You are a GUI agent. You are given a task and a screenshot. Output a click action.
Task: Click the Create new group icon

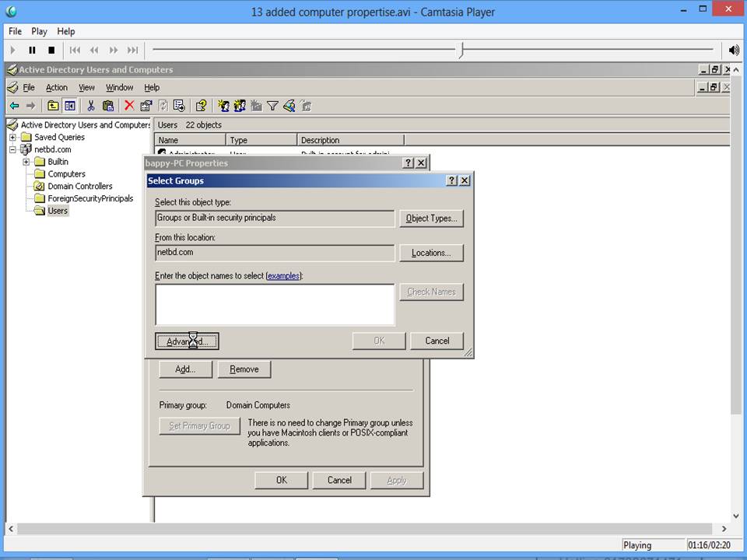[240, 106]
